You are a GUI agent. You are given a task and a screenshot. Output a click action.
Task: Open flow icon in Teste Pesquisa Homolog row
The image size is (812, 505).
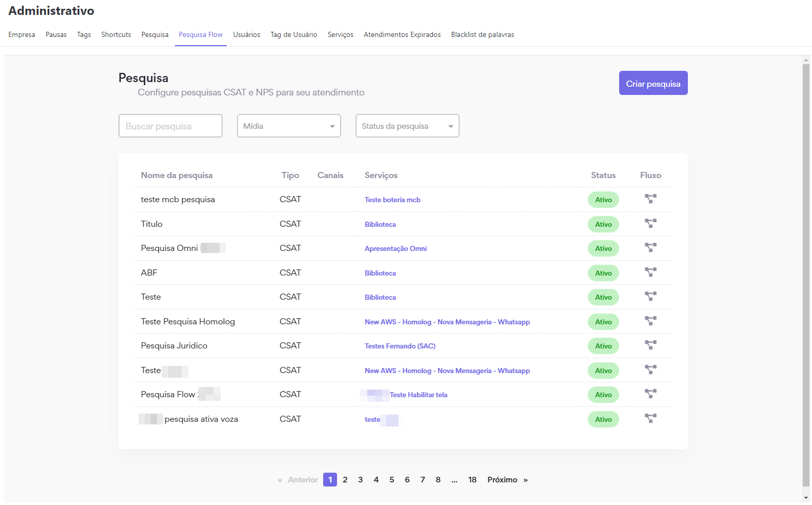click(x=650, y=321)
